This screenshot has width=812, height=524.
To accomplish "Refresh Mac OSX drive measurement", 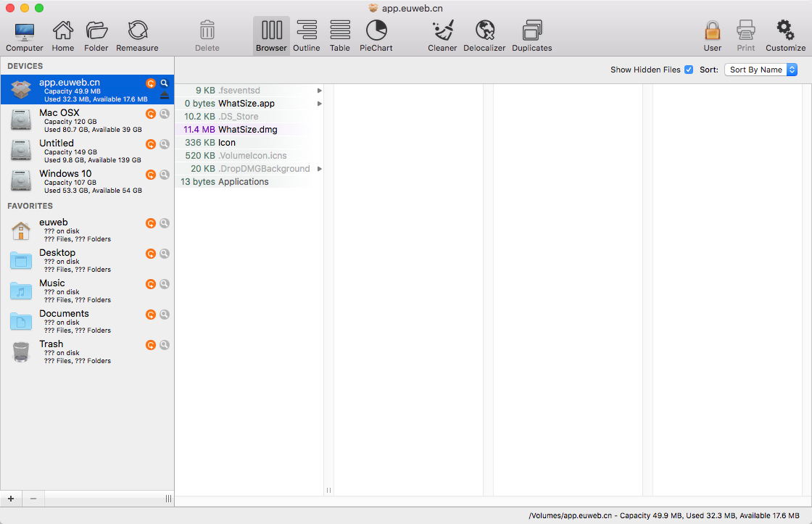I will pos(151,114).
